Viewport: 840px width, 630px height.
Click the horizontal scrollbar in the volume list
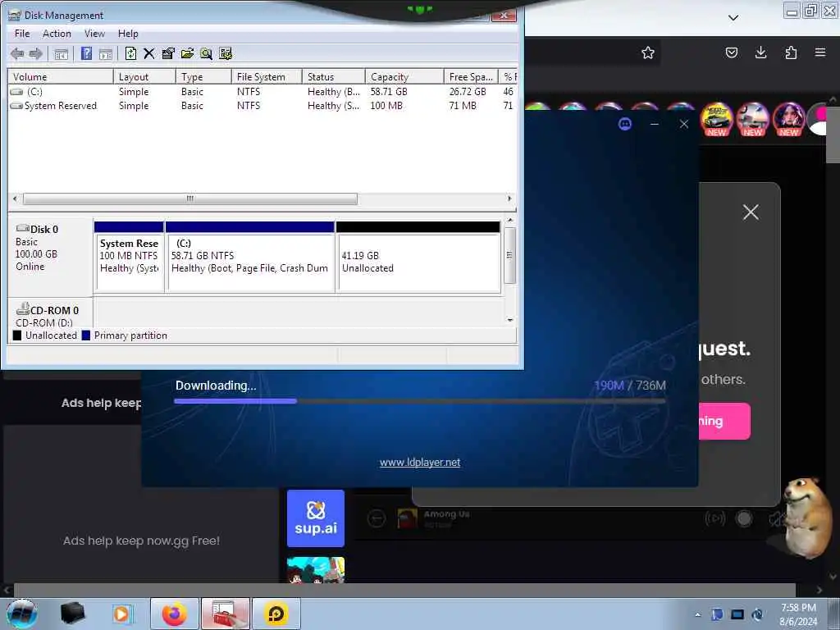pyautogui.click(x=190, y=199)
